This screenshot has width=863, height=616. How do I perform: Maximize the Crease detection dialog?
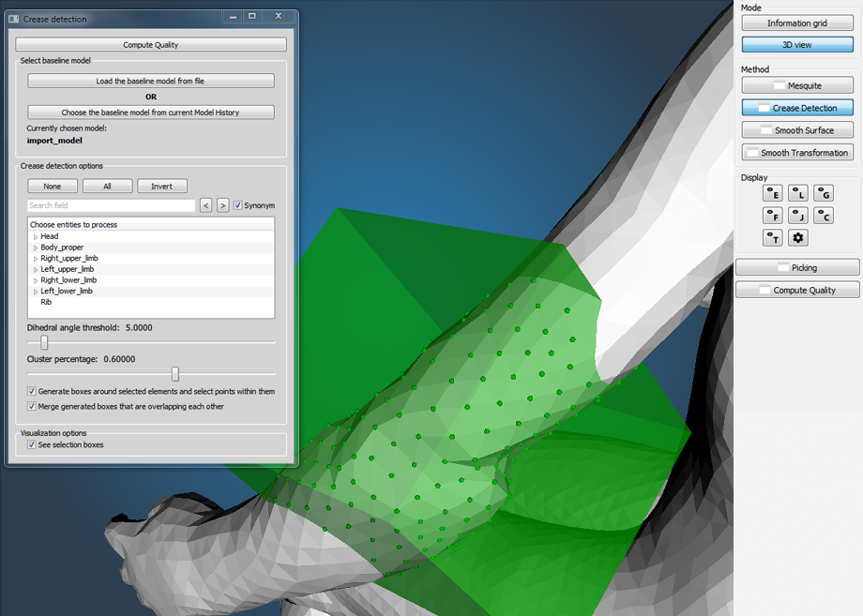pyautogui.click(x=252, y=17)
